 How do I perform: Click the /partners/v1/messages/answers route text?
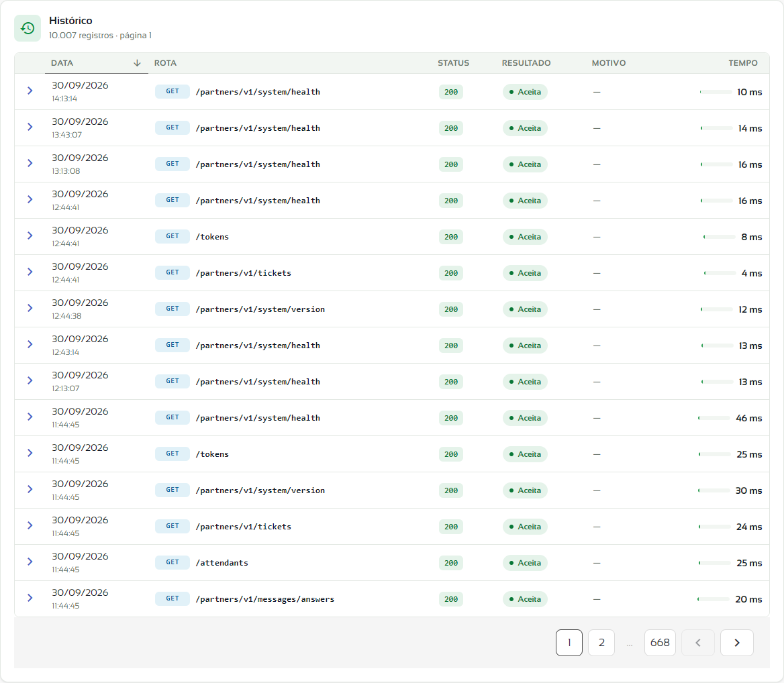click(x=265, y=599)
